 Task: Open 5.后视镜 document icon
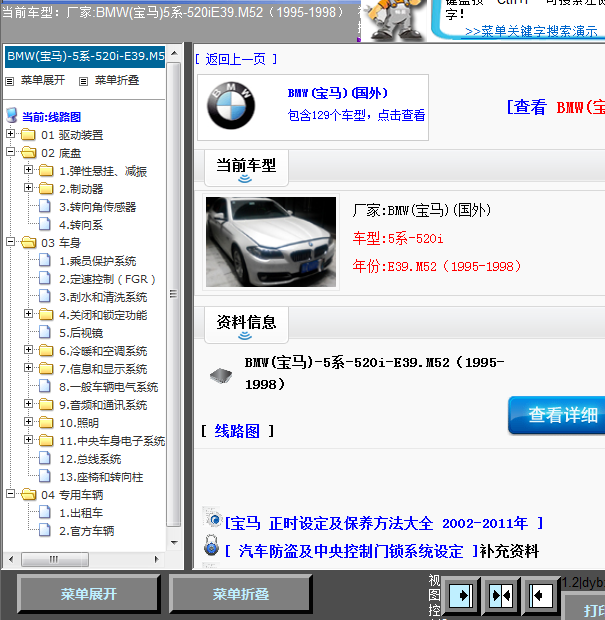(45, 332)
